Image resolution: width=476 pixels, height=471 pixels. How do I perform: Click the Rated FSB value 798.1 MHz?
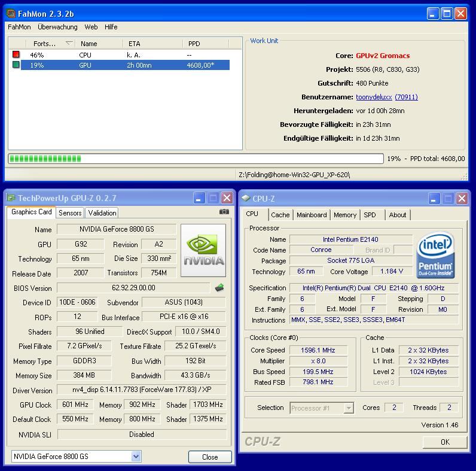pyautogui.click(x=318, y=382)
